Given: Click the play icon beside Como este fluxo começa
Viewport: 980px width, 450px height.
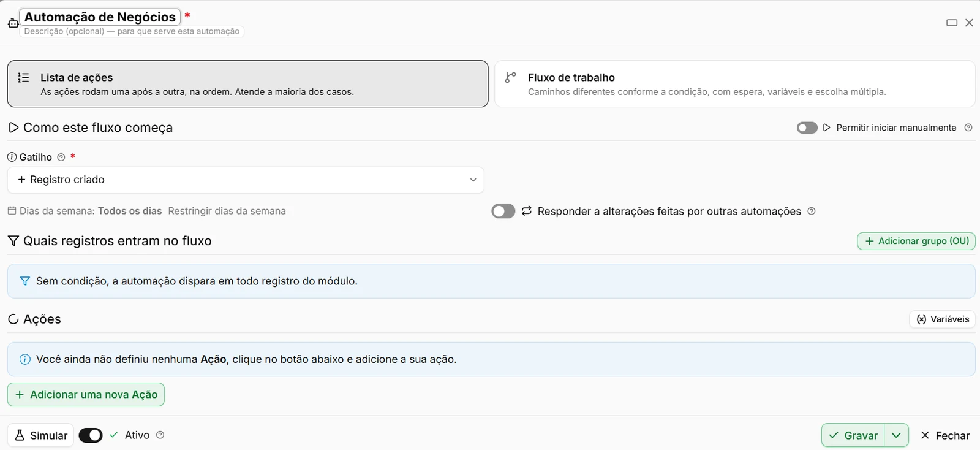Looking at the screenshot, I should 13,128.
